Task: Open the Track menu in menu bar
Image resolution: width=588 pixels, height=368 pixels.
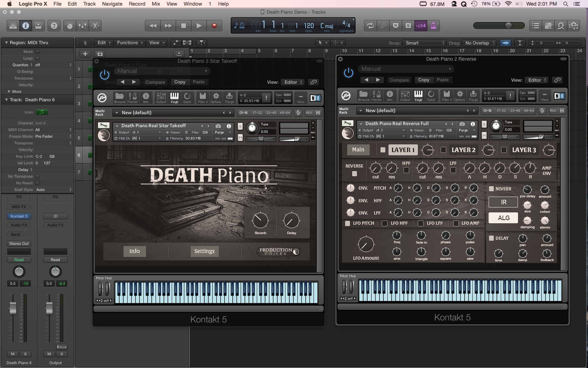Action: 89,4
